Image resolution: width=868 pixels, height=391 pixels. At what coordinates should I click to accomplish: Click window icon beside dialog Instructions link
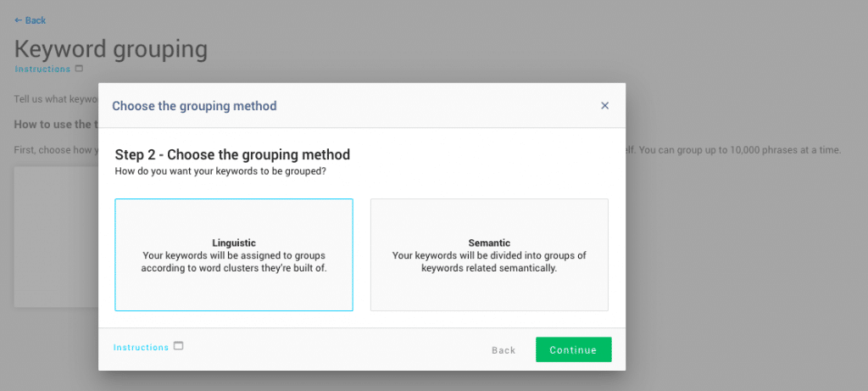[x=178, y=345]
